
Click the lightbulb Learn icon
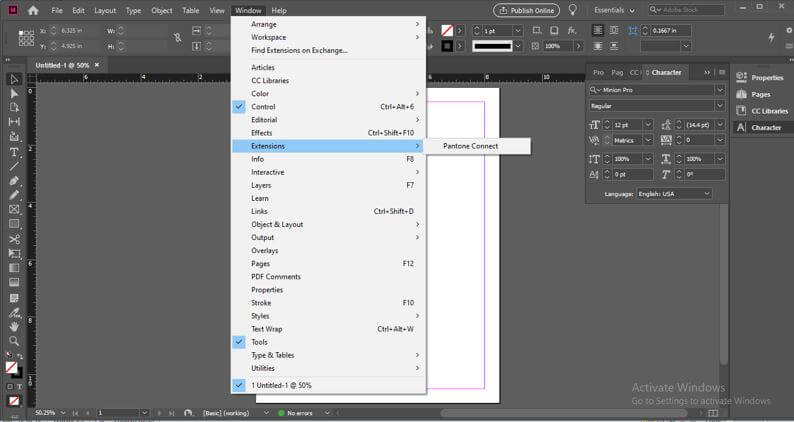(x=573, y=10)
